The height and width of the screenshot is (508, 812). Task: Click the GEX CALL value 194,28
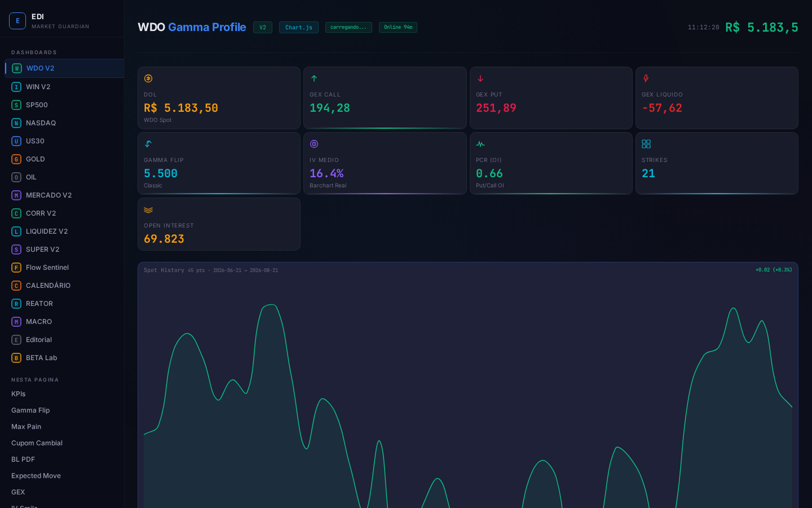click(330, 108)
